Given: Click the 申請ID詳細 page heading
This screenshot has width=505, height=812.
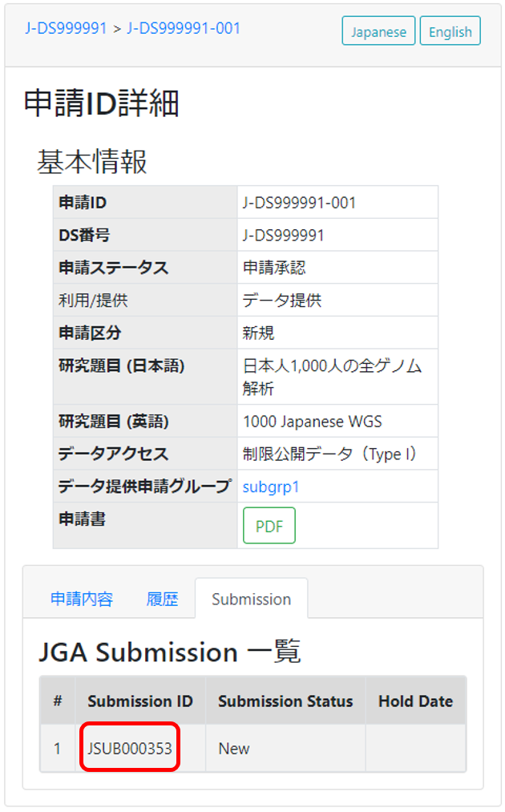Looking at the screenshot, I should (x=101, y=104).
